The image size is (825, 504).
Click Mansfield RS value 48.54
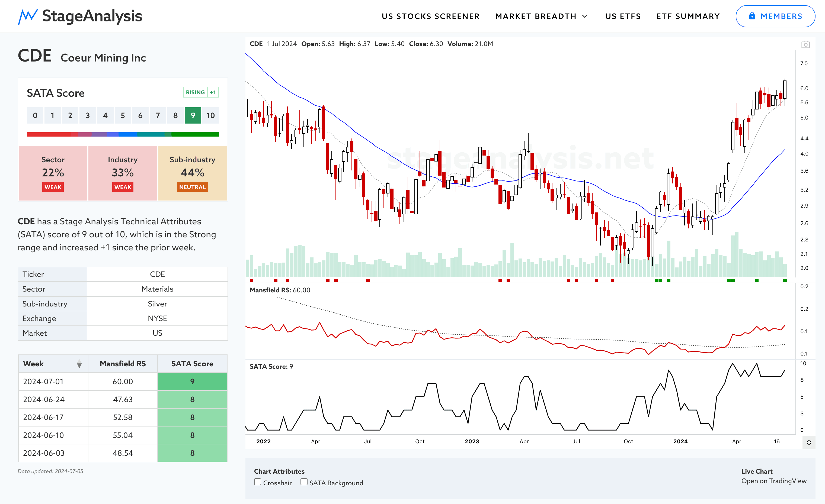pos(123,453)
